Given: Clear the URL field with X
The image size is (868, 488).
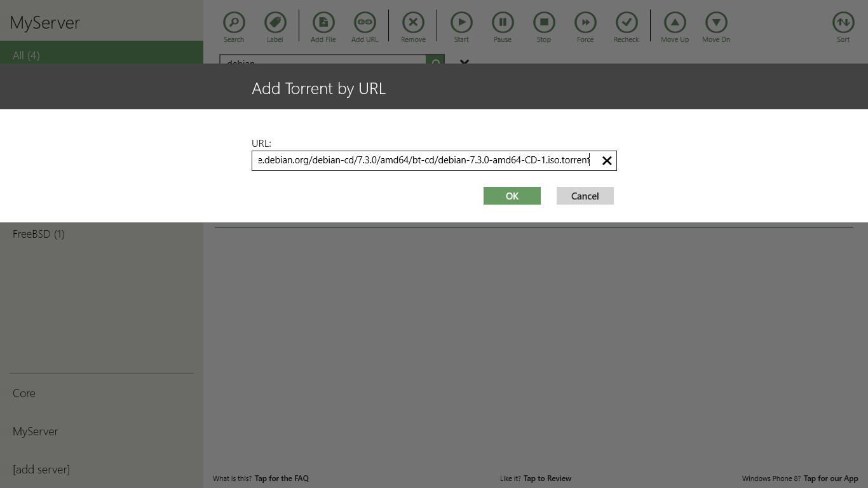Looking at the screenshot, I should click(607, 161).
